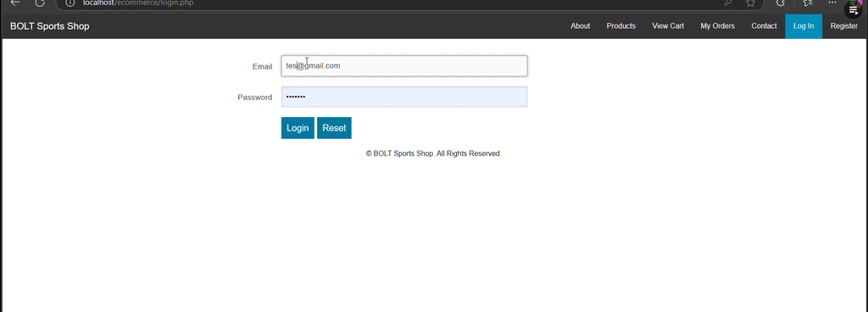The height and width of the screenshot is (312, 868).
Task: Click the Email field label
Action: 263,66
